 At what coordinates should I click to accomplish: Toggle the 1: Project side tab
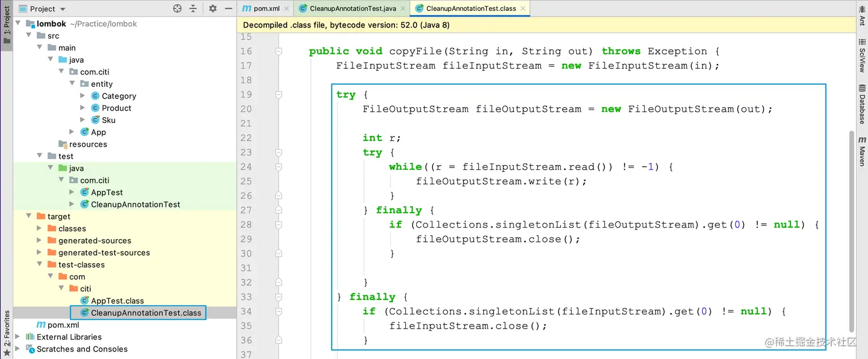point(6,26)
